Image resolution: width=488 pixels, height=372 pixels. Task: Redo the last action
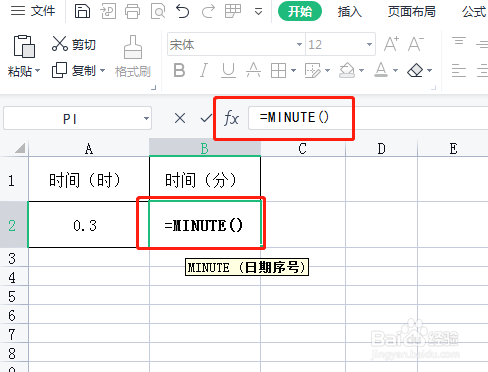[208, 12]
